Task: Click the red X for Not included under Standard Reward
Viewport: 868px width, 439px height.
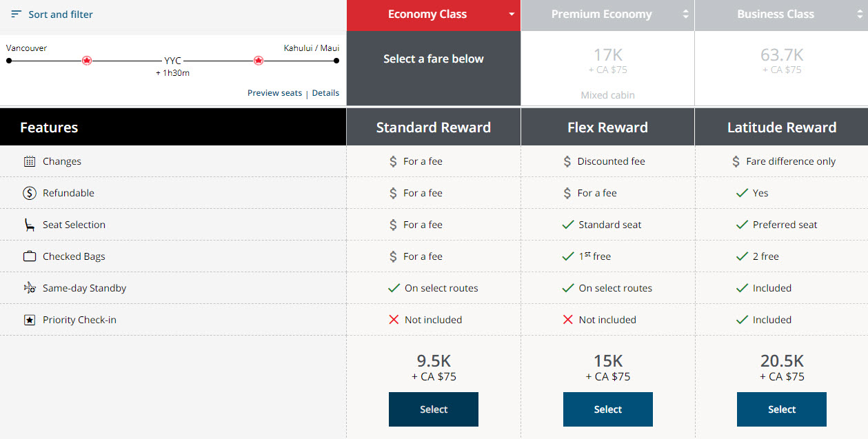Action: point(394,319)
